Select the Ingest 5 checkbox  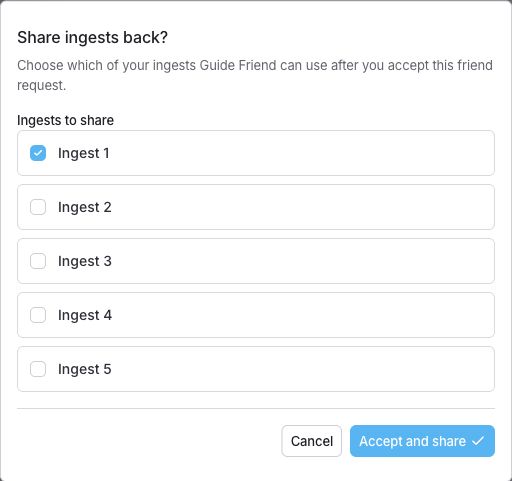[38, 369]
